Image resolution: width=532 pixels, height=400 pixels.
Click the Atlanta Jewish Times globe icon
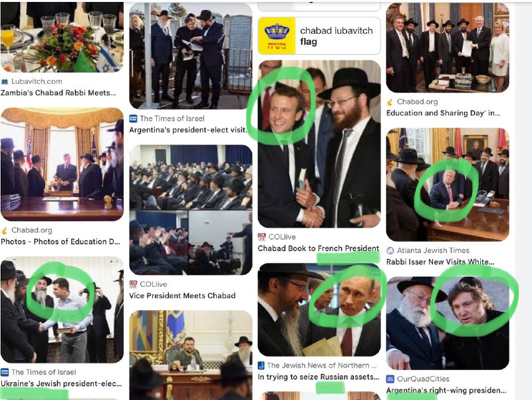pyautogui.click(x=390, y=251)
